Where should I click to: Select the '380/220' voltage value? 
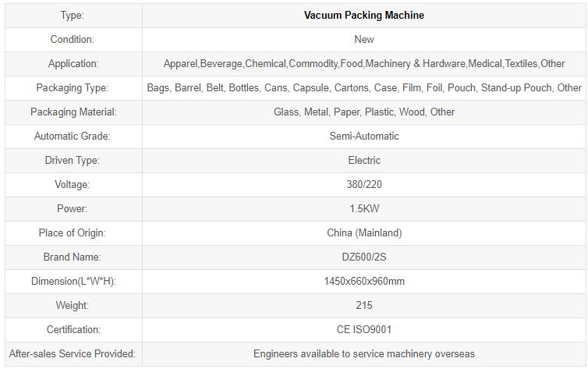pos(363,185)
